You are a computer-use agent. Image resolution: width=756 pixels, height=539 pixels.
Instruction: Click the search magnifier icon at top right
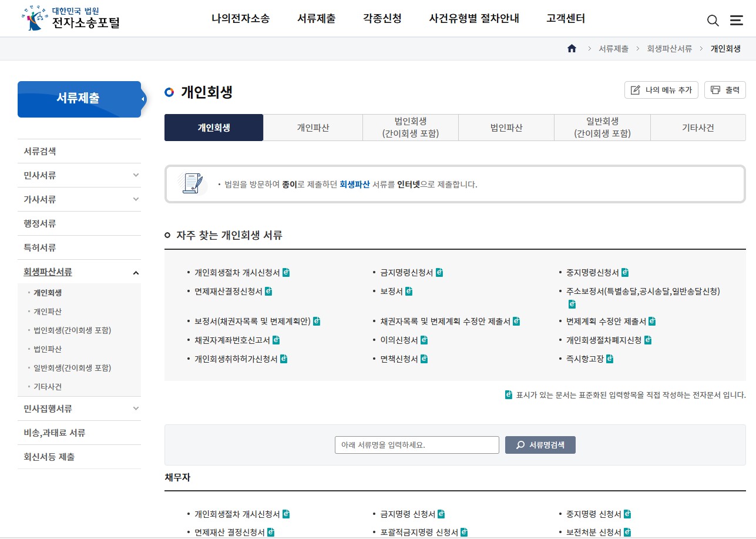pos(713,20)
